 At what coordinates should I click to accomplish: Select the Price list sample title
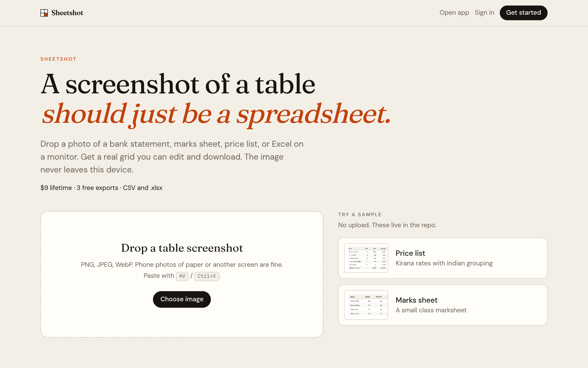410,253
